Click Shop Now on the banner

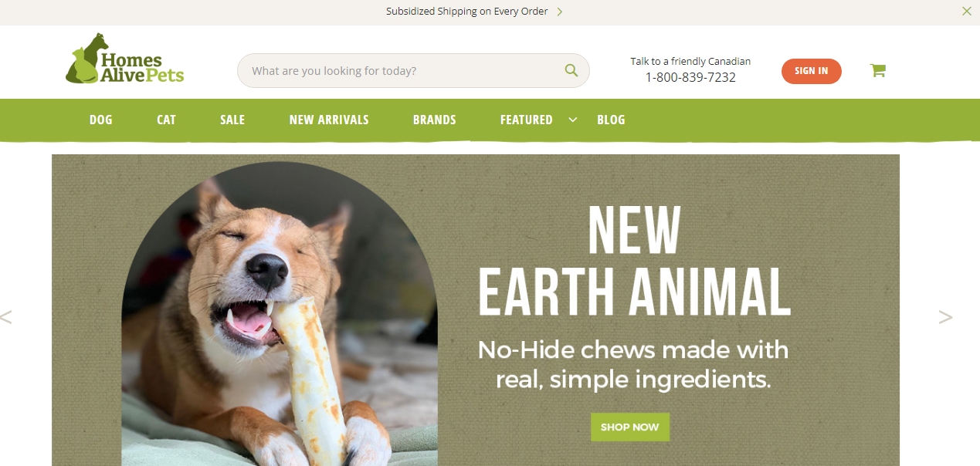coord(630,427)
